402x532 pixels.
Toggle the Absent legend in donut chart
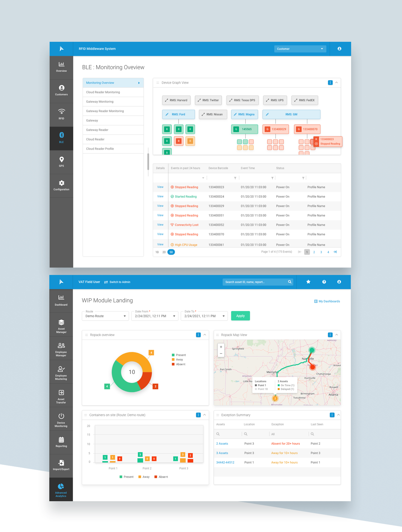[179, 364]
